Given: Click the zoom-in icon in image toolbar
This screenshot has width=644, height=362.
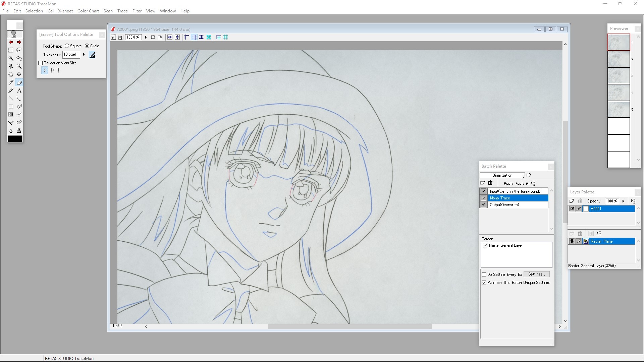Looking at the screenshot, I should [x=113, y=37].
